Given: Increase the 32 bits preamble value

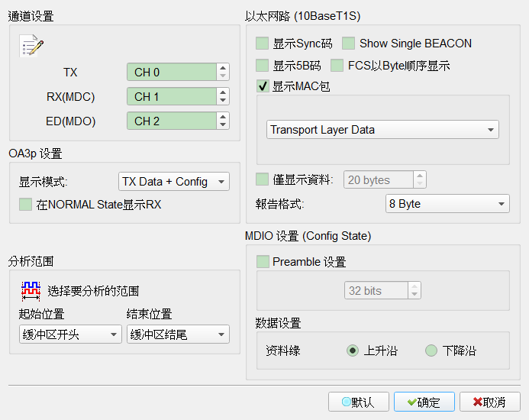Looking at the screenshot, I should [x=414, y=286].
